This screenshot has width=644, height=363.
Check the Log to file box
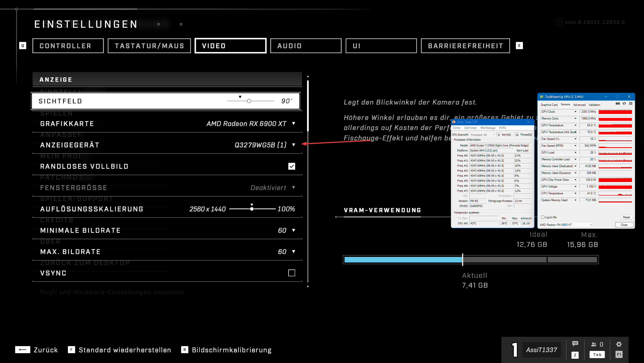tap(543, 217)
